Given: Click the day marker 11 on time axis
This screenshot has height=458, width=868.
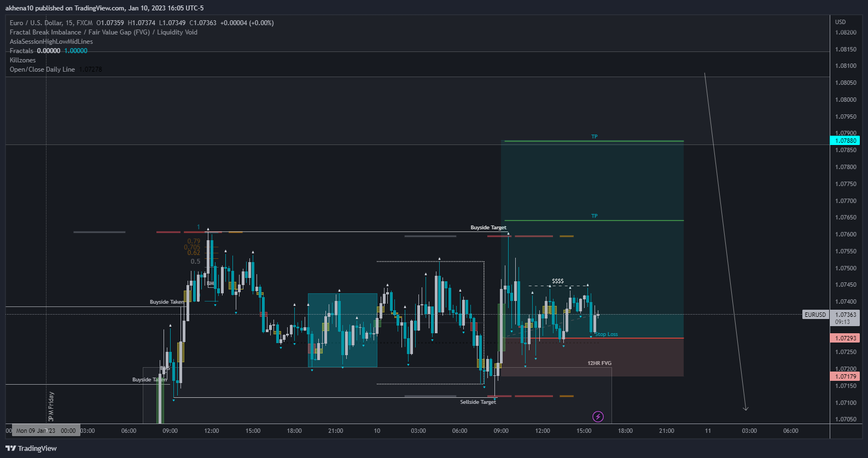Looking at the screenshot, I should tap(708, 431).
